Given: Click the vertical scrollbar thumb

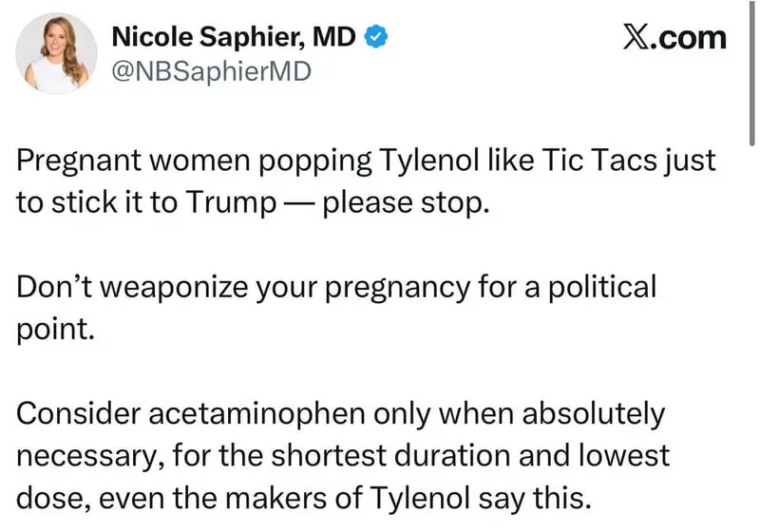Looking at the screenshot, I should click(751, 73).
